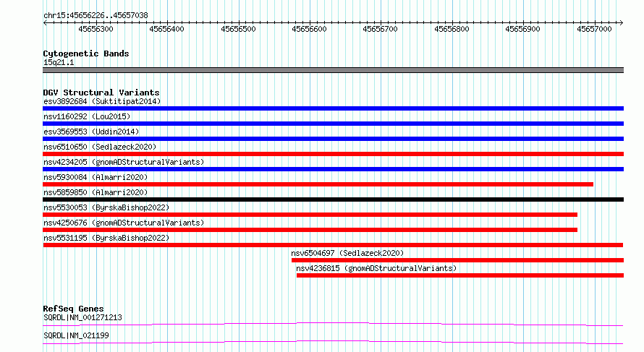
Task: Click ruler position 45656900
Action: (x=523, y=29)
